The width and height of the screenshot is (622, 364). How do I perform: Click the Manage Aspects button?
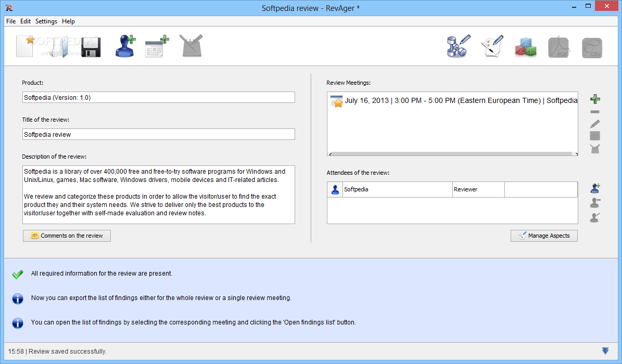coord(544,236)
